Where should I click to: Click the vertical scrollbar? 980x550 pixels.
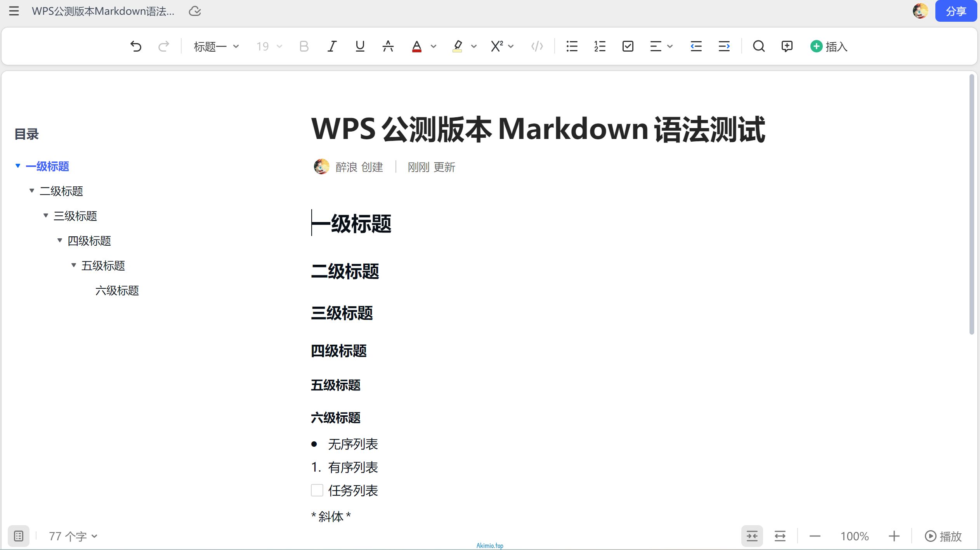[x=971, y=205]
